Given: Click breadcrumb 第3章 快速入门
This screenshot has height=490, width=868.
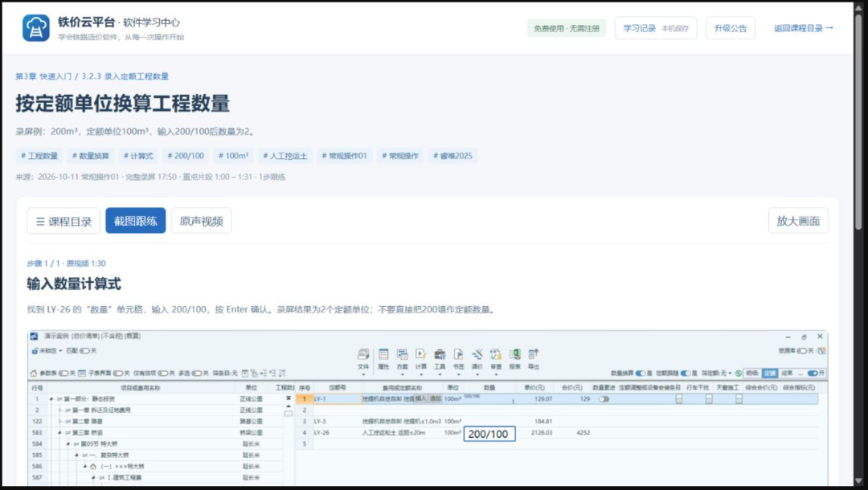Looking at the screenshot, I should (x=43, y=76).
